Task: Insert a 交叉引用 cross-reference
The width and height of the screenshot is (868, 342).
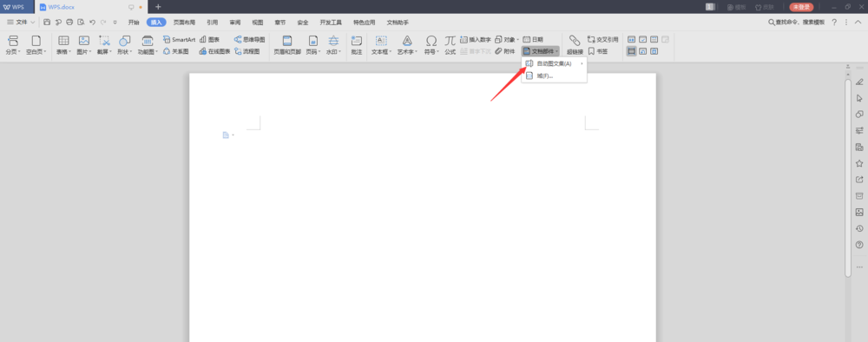Action: point(603,40)
